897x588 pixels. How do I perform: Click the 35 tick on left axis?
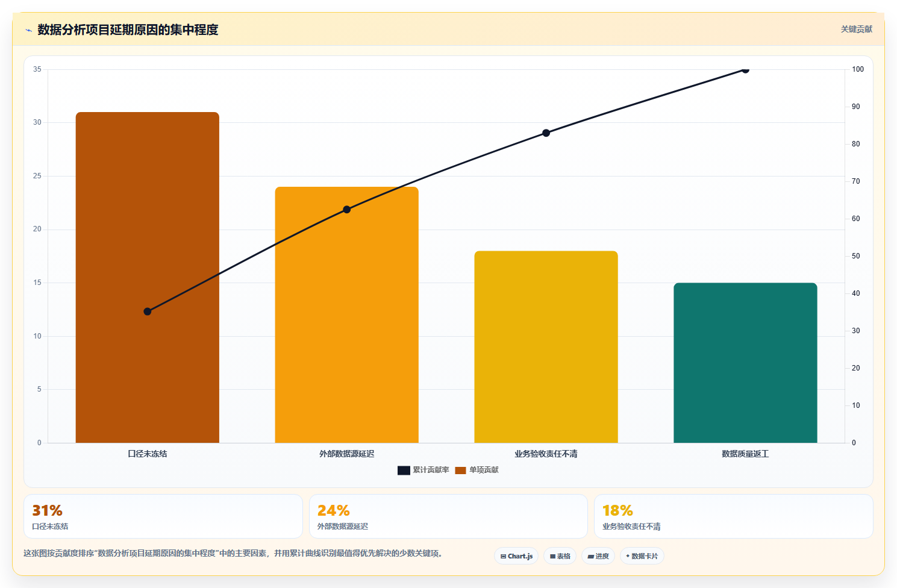click(x=37, y=69)
